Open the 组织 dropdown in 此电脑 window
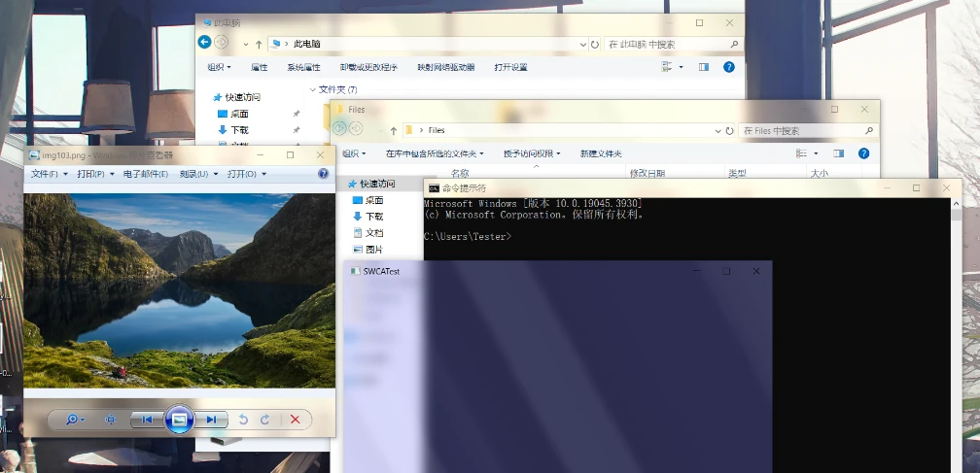This screenshot has width=980, height=473. click(x=219, y=67)
